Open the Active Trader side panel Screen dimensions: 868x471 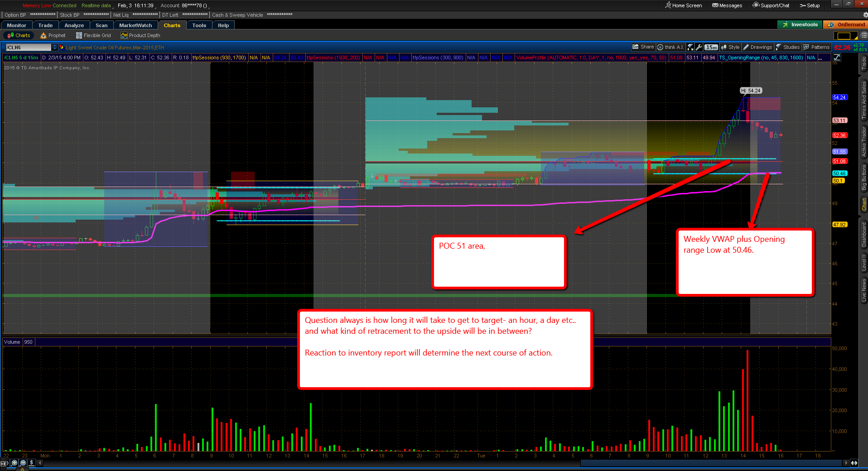pyautogui.click(x=864, y=142)
